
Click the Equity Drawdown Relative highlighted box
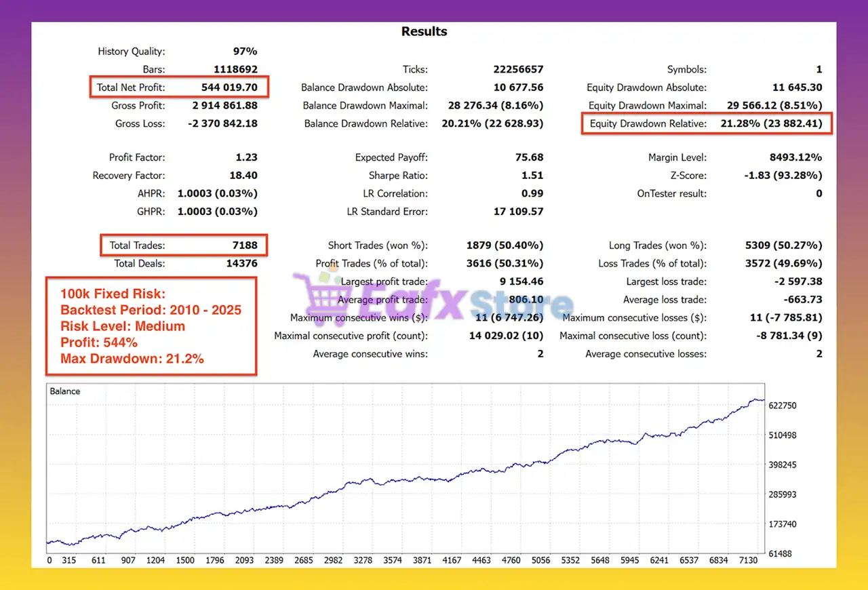(706, 123)
